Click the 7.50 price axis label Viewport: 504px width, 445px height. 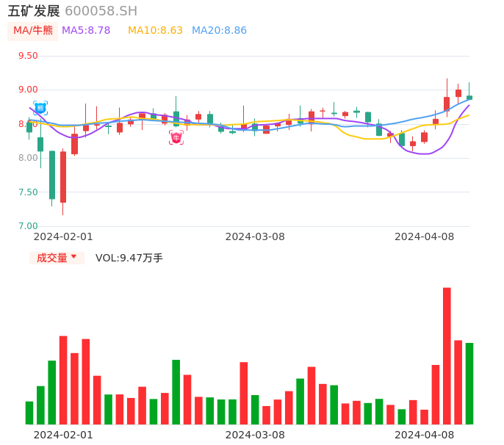[28, 192]
